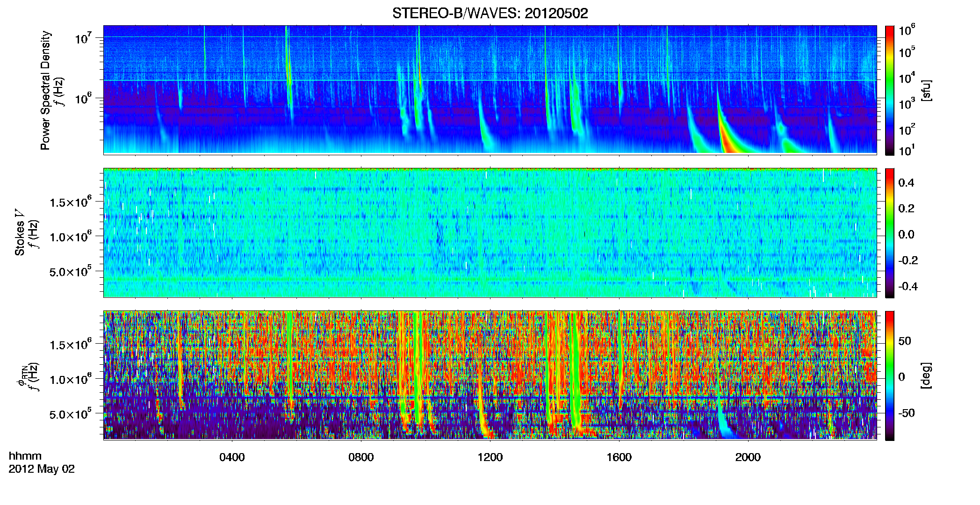This screenshot has width=980, height=505.
Task: Click the 0800 time tick label
Action: (x=361, y=457)
